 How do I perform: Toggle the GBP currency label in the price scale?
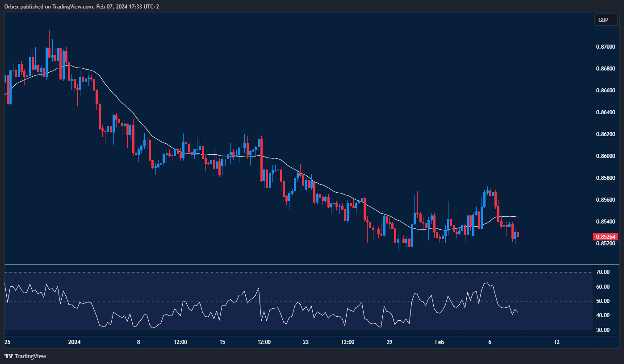606,20
